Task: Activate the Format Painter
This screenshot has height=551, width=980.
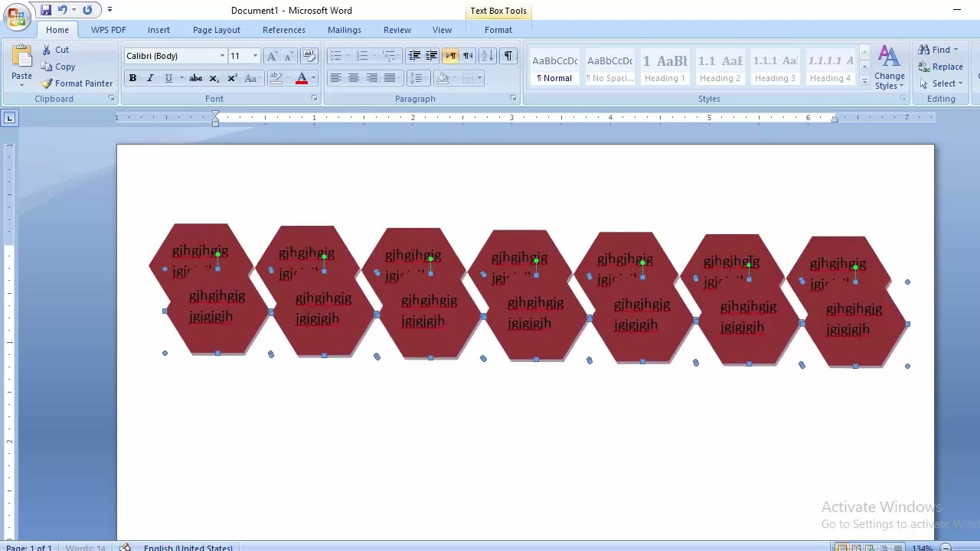Action: 77,83
